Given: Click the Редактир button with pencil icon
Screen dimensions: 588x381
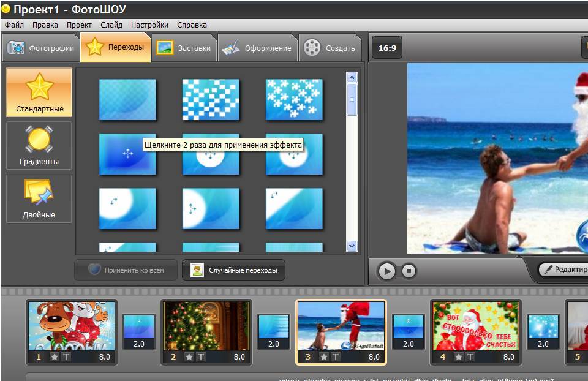Looking at the screenshot, I should coord(563,270).
